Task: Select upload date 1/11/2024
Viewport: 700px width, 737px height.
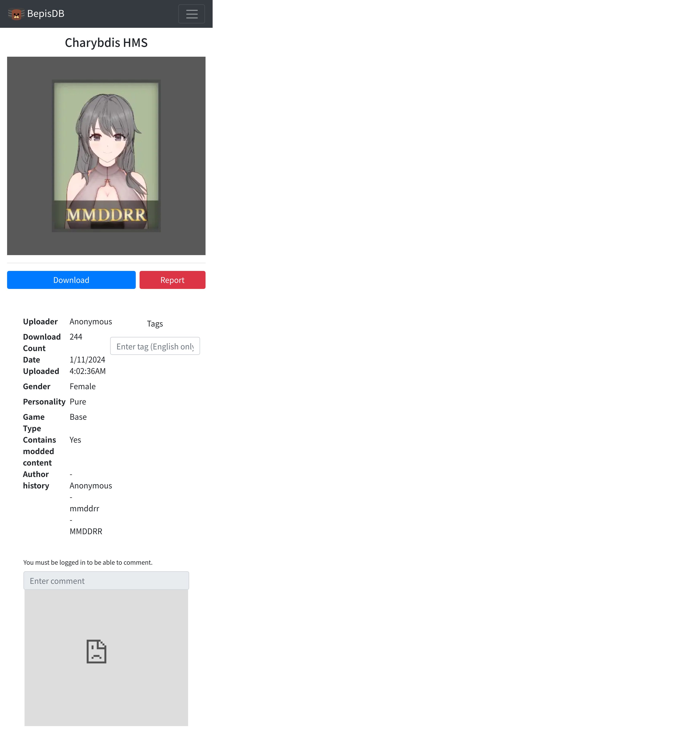Action: [x=87, y=360]
